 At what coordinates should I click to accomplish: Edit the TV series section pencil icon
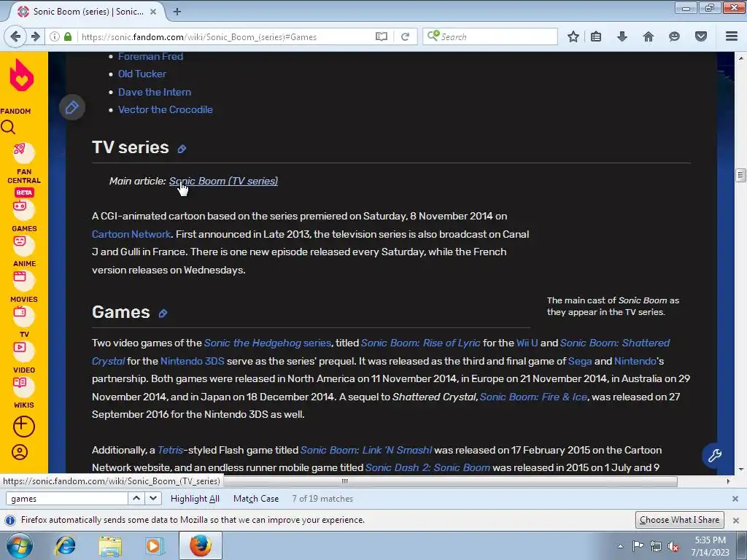pos(182,149)
